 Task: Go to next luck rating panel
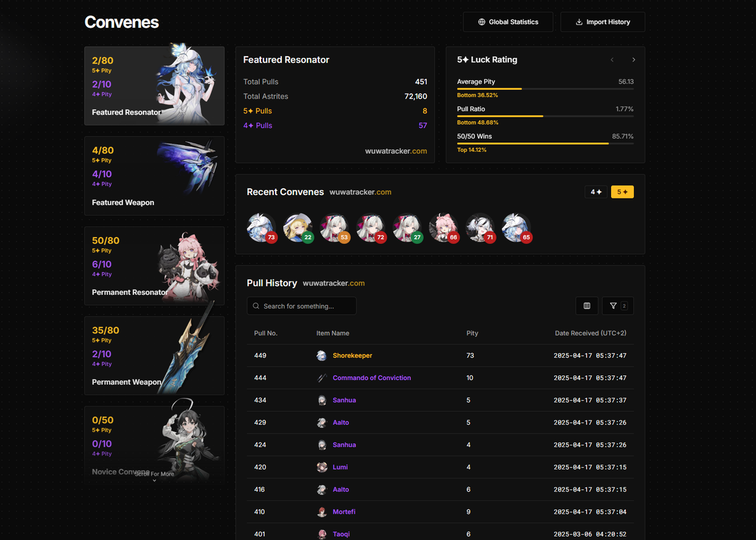[x=633, y=60]
